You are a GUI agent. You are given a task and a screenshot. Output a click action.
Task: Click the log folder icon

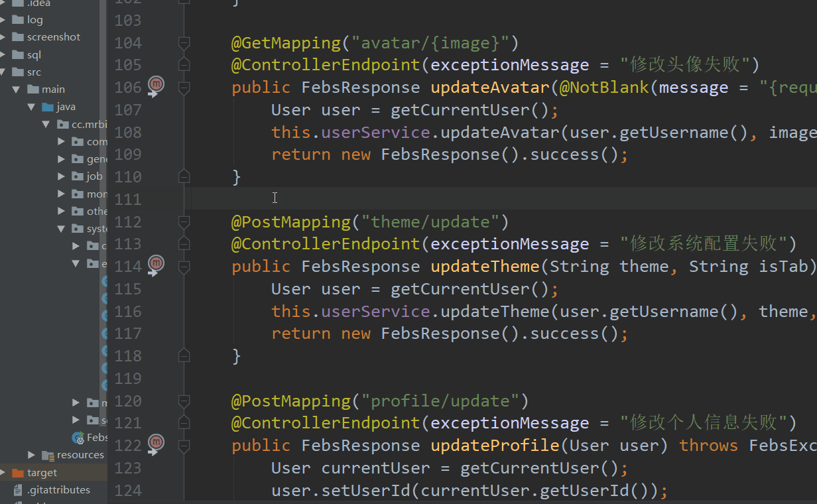(x=17, y=20)
